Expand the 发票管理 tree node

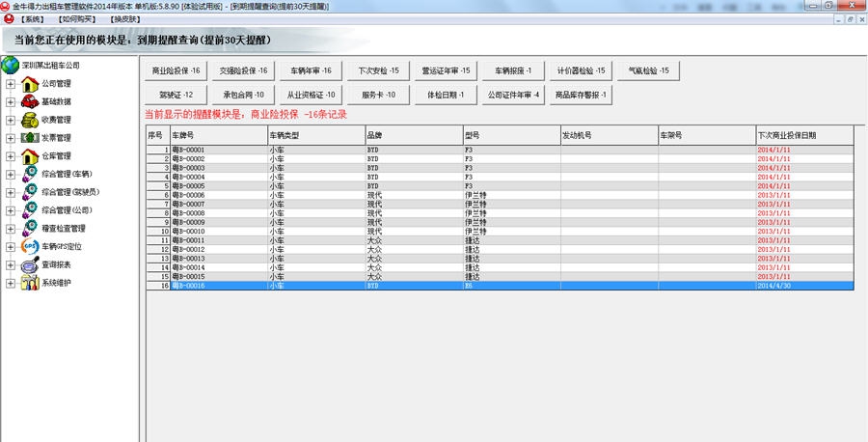pos(11,138)
